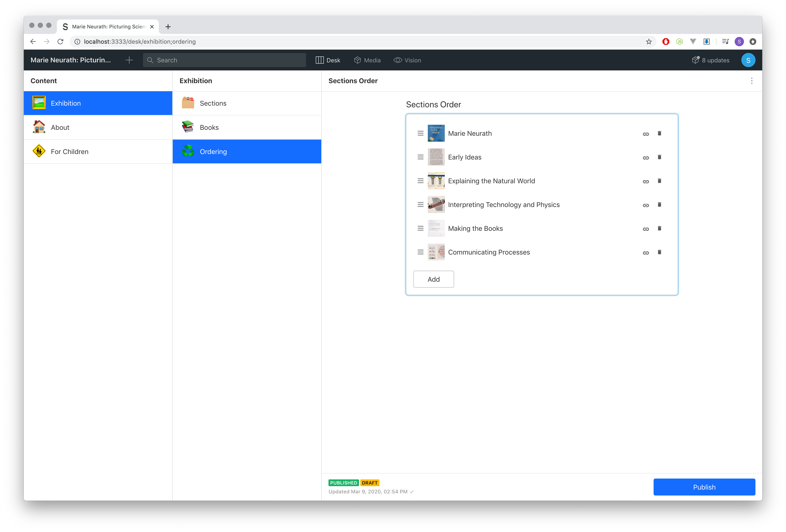Go back in browser history
The image size is (786, 532).
tap(33, 42)
